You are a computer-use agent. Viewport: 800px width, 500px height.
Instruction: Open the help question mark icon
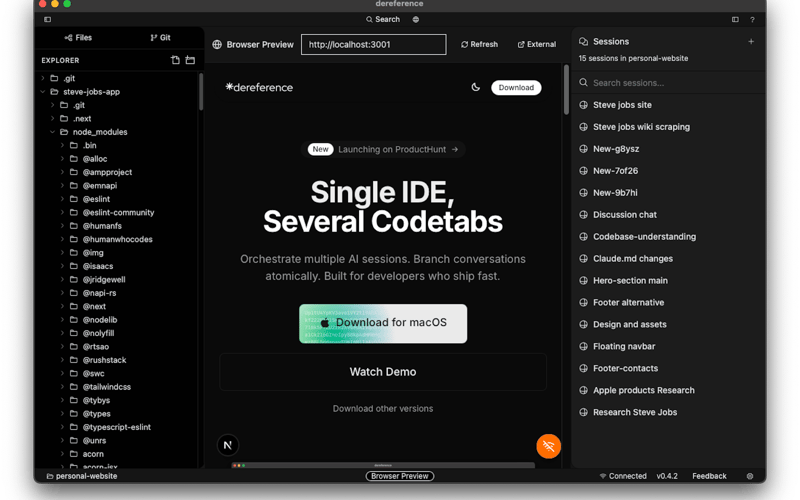tap(752, 19)
